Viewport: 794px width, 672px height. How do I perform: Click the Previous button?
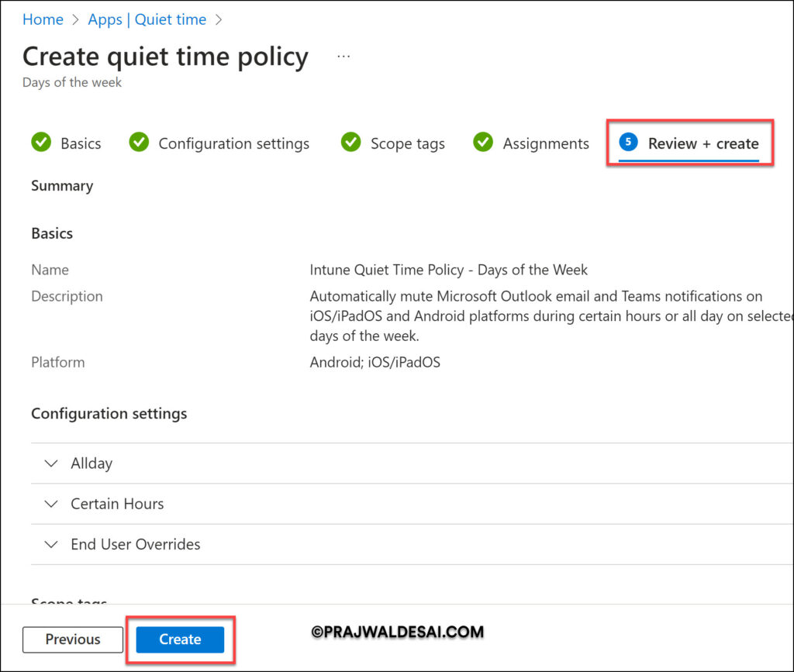point(72,639)
